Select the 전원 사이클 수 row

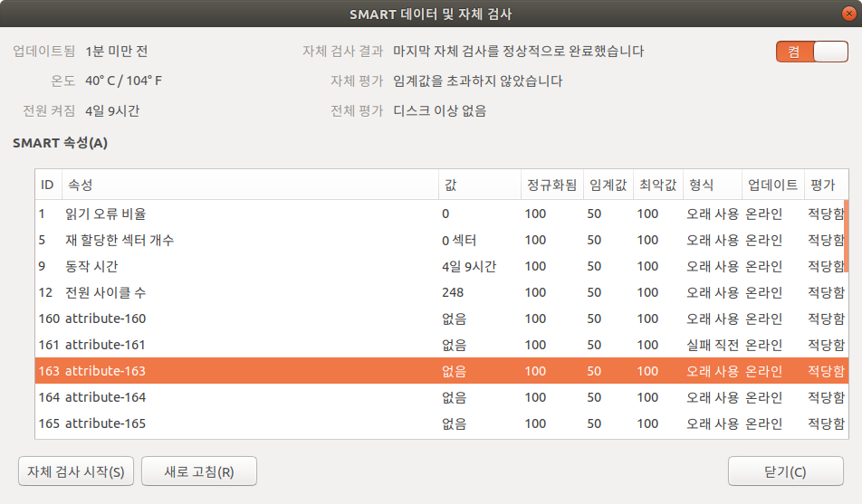click(442, 292)
